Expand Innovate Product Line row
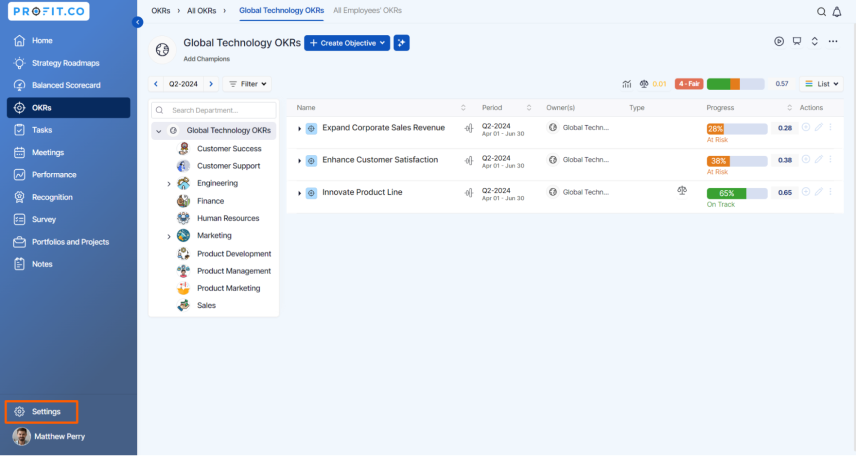Viewport: 856px width, 456px height. coord(299,193)
